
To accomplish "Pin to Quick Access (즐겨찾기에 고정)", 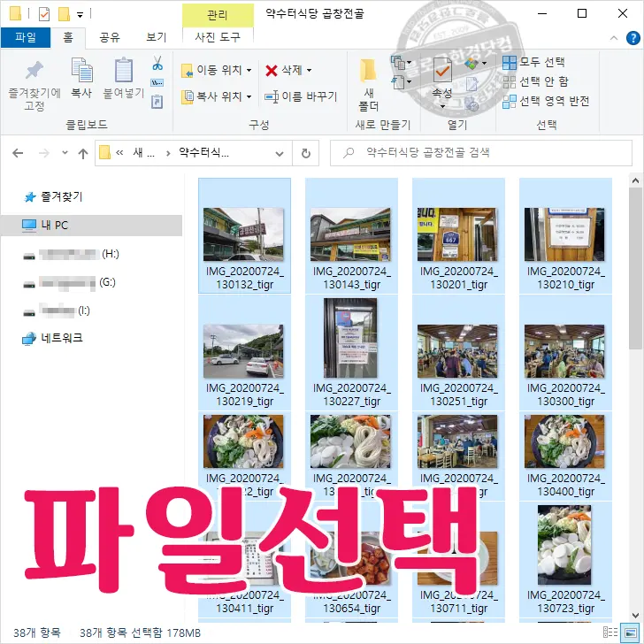I will pos(34,85).
